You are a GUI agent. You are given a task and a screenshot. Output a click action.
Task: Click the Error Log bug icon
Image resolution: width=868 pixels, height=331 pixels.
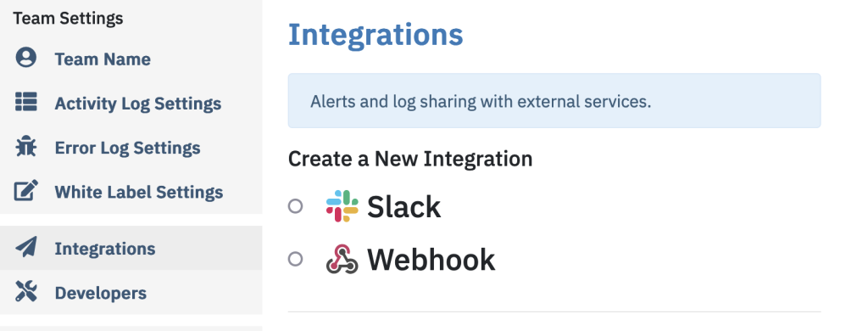pos(26,146)
